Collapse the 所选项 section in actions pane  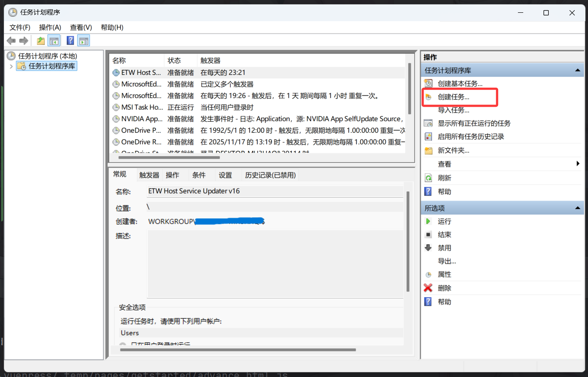click(x=577, y=208)
